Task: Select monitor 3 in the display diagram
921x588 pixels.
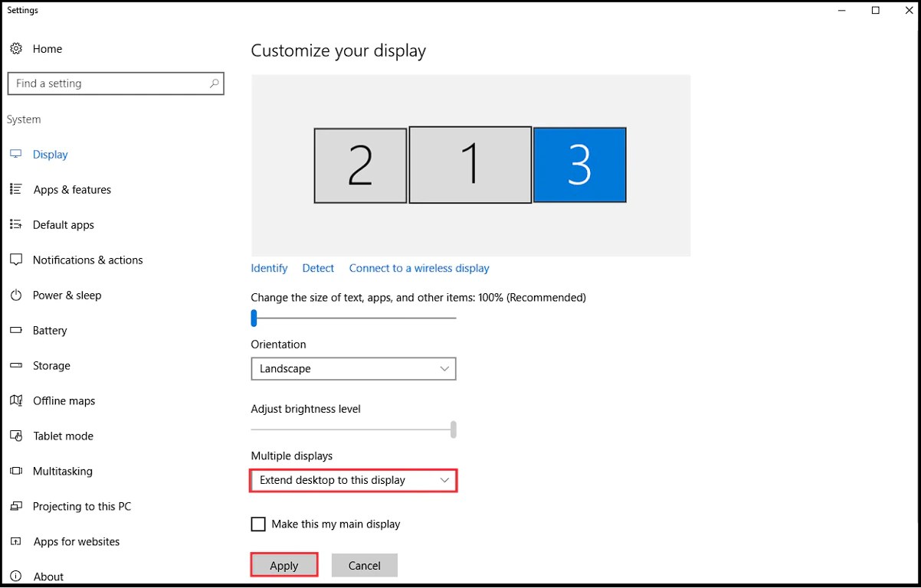Action: (579, 165)
